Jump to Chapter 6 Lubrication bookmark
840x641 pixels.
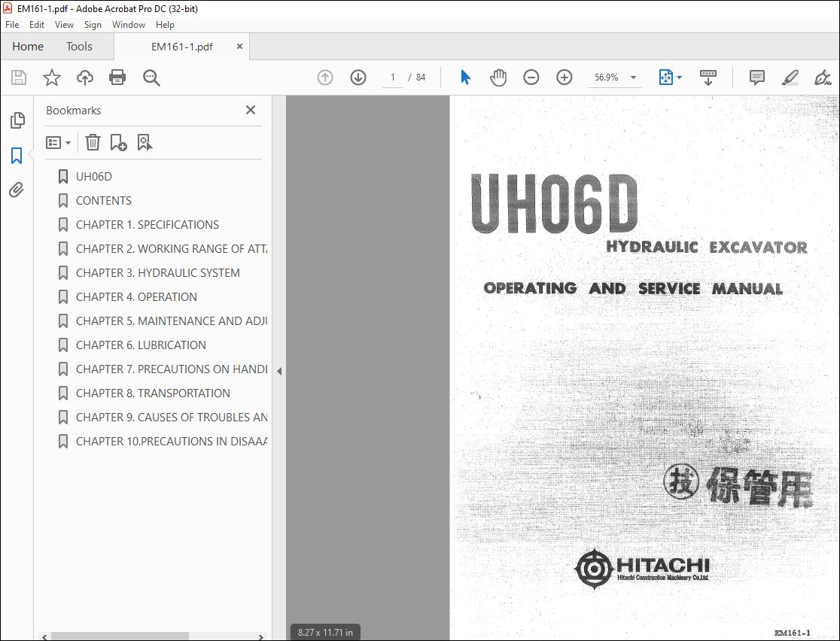pos(141,345)
